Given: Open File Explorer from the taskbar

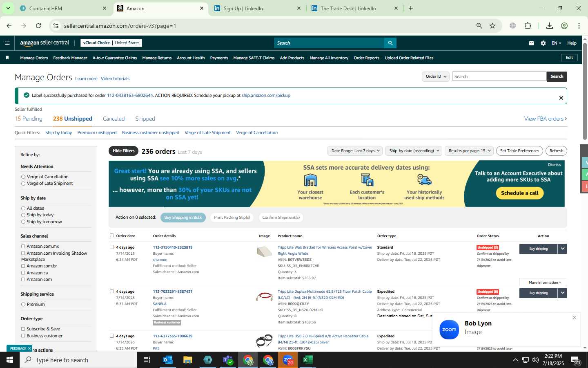Looking at the screenshot, I should click(x=187, y=360).
